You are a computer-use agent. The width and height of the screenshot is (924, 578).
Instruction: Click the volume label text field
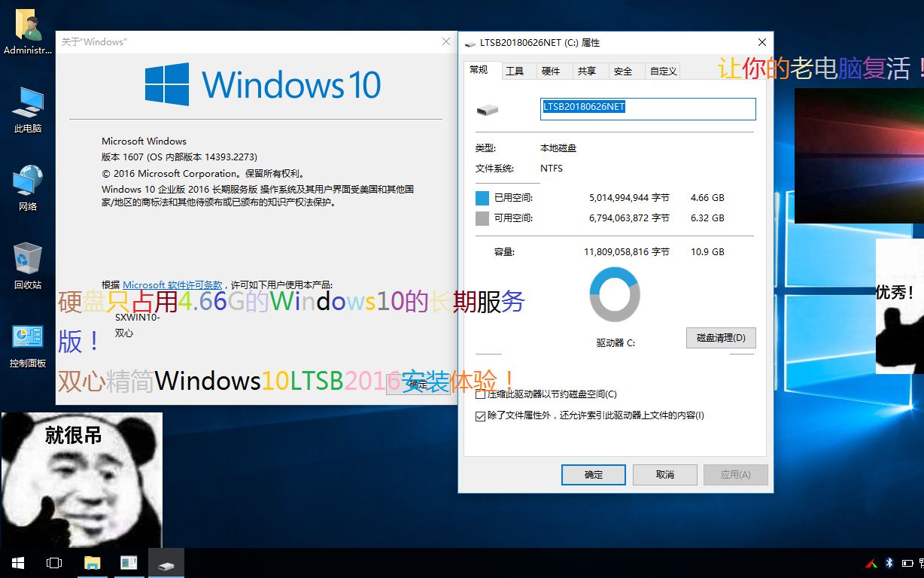(647, 108)
